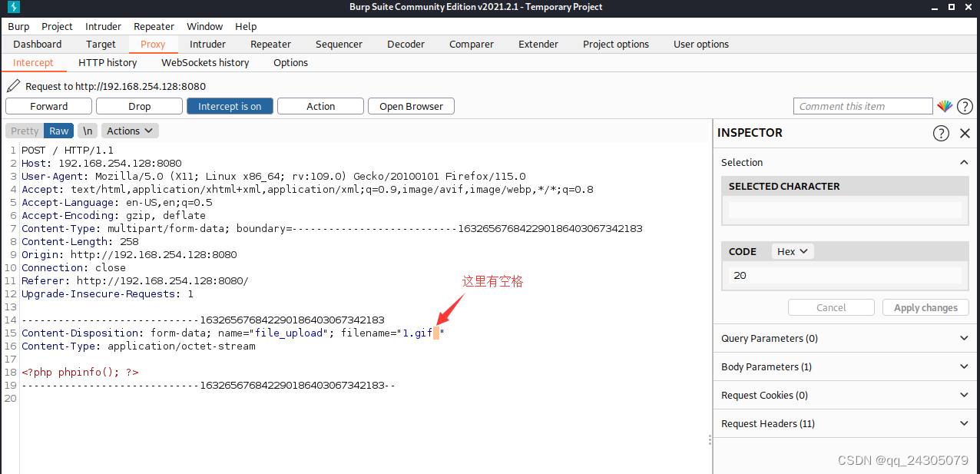
Task: Switch to the Intruder tool tab
Action: click(207, 44)
